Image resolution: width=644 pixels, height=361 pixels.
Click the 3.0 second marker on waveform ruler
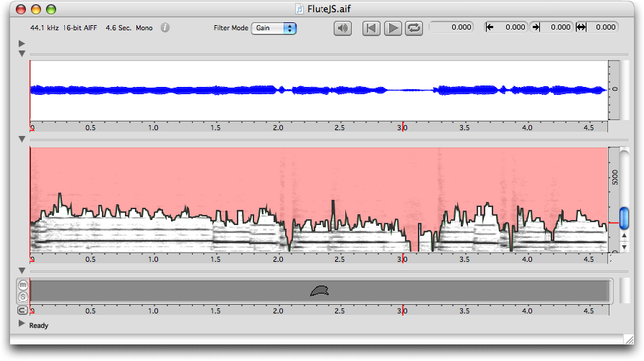(x=402, y=128)
